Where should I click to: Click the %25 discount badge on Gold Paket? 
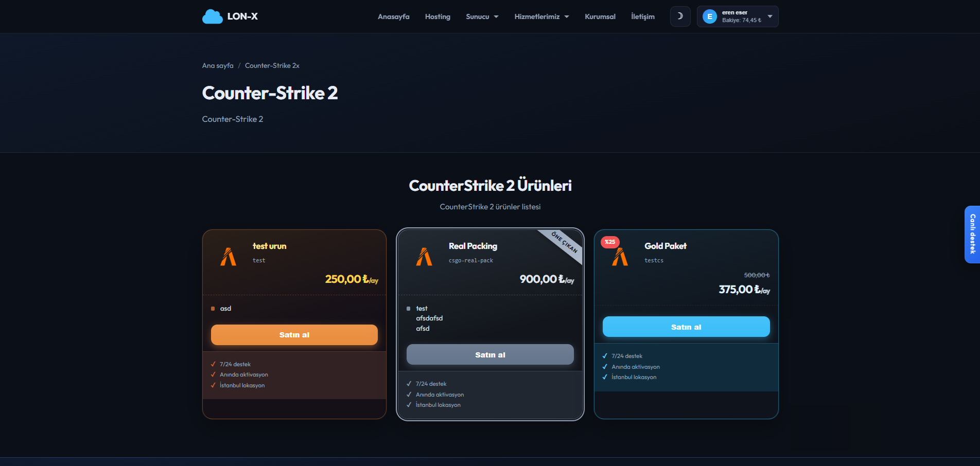click(x=610, y=242)
